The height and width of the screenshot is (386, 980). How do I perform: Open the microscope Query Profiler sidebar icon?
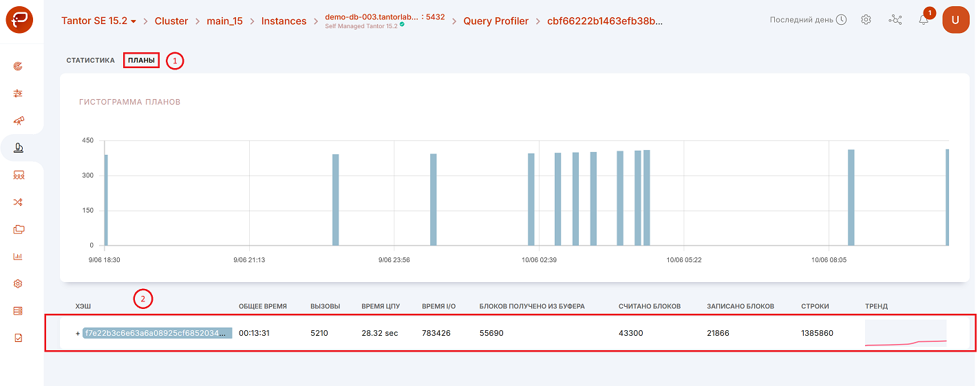(x=19, y=147)
